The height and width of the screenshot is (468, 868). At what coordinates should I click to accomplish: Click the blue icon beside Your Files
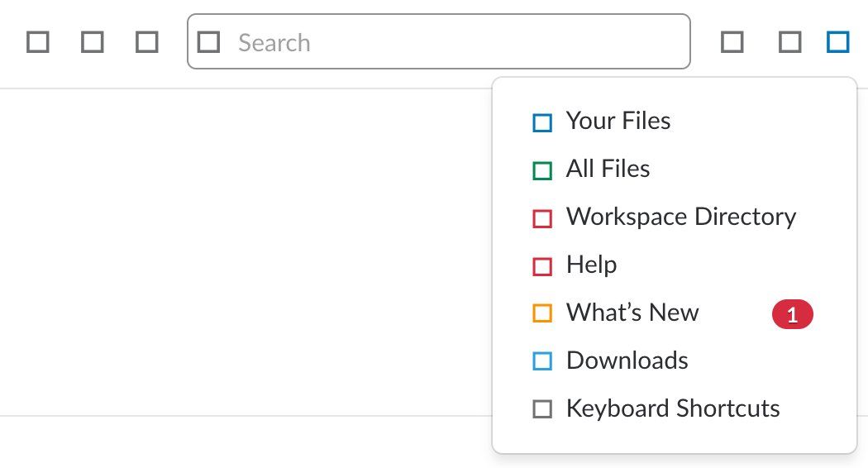(542, 122)
